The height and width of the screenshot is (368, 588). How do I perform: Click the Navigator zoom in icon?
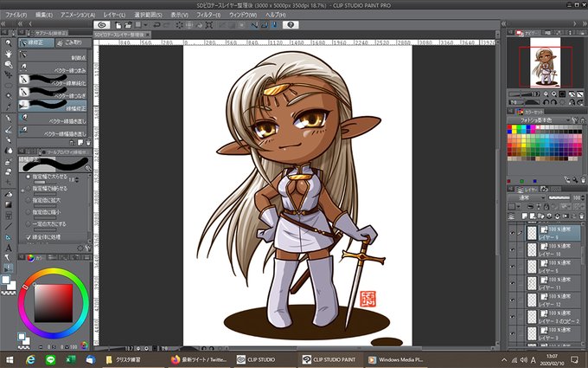[554, 94]
